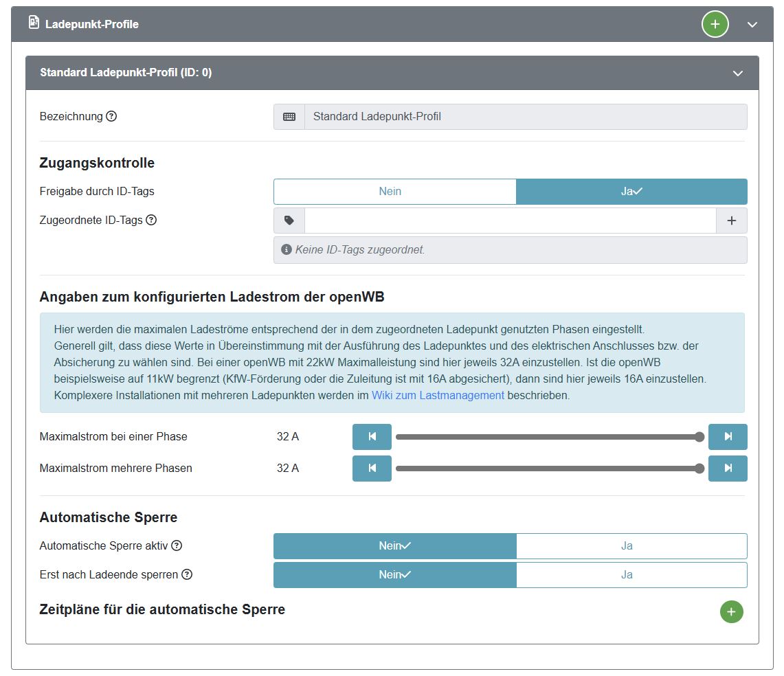The image size is (784, 676).
Task: Decrease Maximalstrom mehrere Phasen with skip-back button
Action: point(372,469)
